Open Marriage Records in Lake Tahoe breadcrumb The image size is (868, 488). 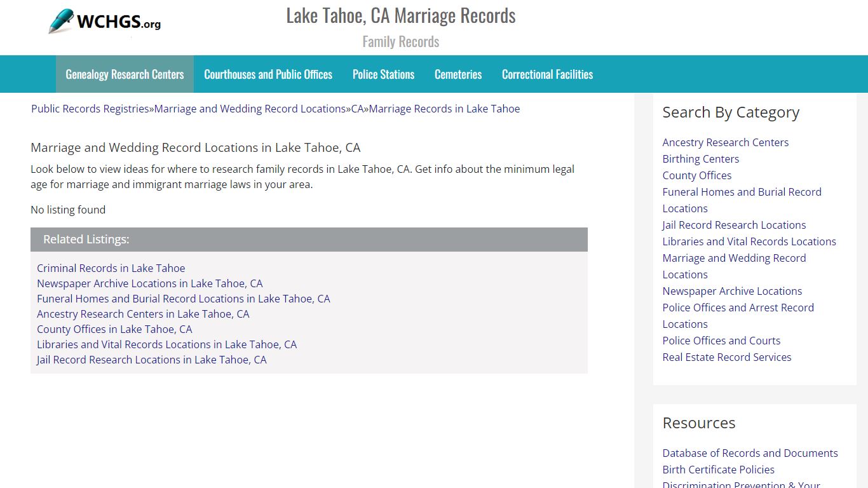(x=444, y=109)
